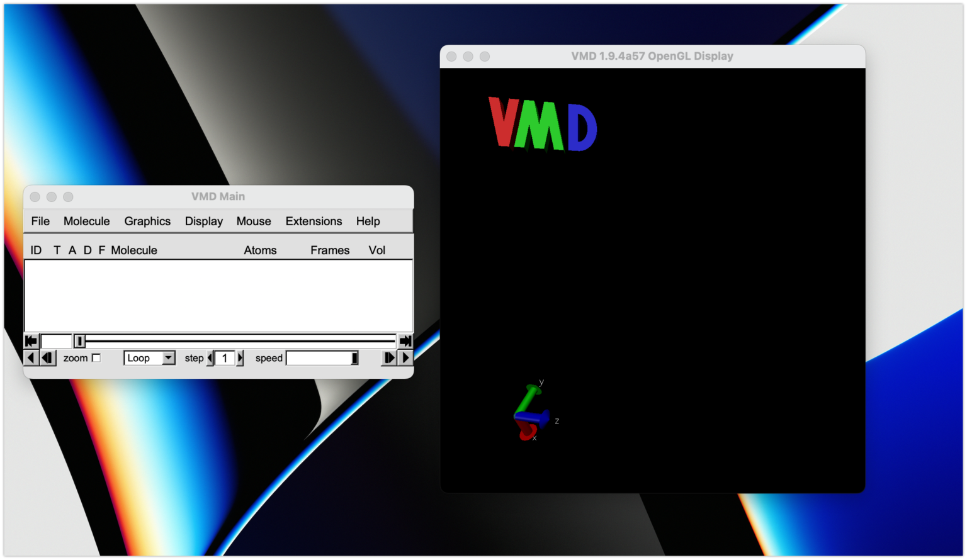Jump to the last trajectory frame

click(405, 340)
